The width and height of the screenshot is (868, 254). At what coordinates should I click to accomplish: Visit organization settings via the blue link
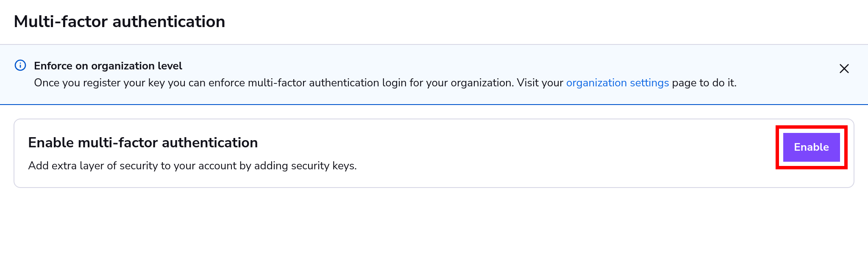(x=617, y=83)
